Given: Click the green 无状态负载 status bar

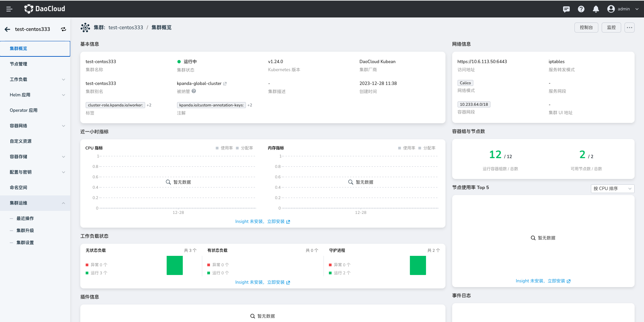Looking at the screenshot, I should pos(174,265).
